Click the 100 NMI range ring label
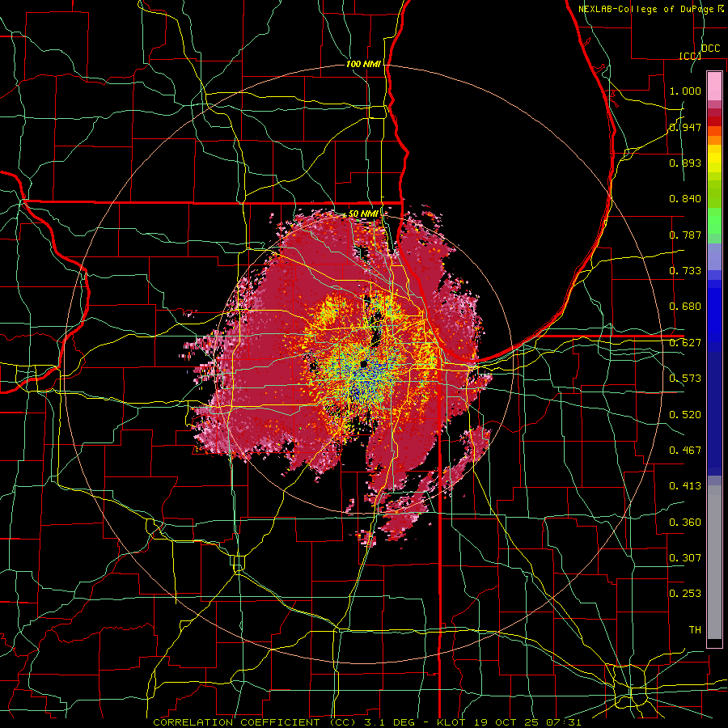 (x=363, y=64)
